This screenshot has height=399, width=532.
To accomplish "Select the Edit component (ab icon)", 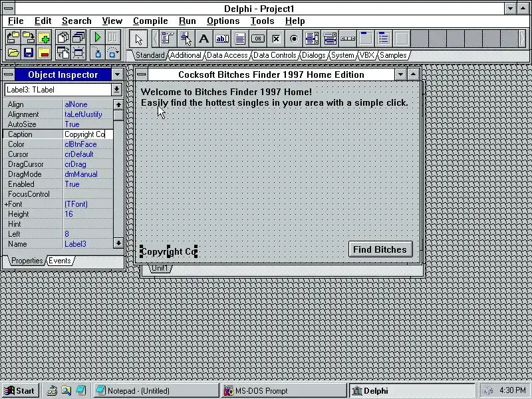I will point(222,39).
